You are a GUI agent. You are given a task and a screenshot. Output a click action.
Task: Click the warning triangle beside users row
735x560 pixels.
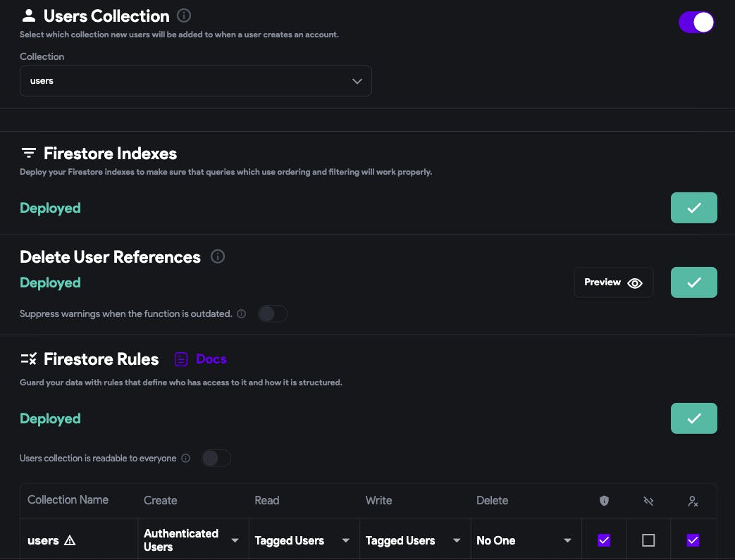(x=70, y=541)
